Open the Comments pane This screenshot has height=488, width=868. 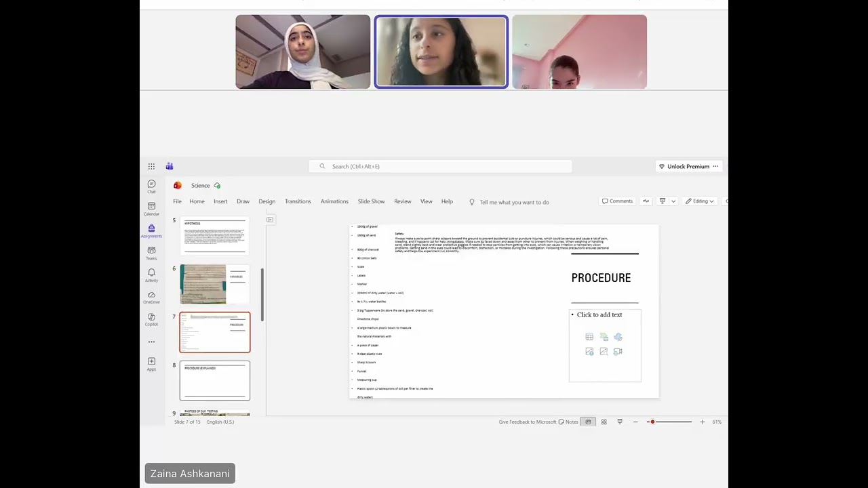tap(617, 201)
